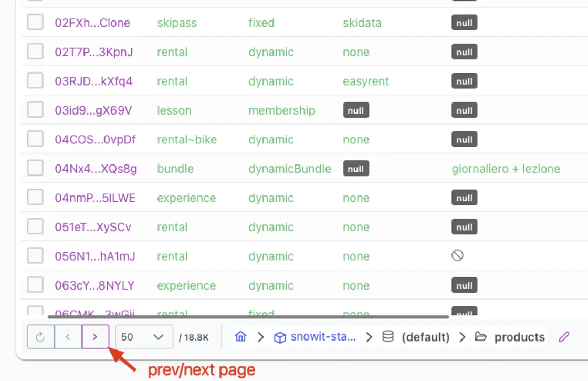Click experience in row 04nmP...5ILWE
Image resolution: width=588 pixels, height=381 pixels.
[186, 198]
